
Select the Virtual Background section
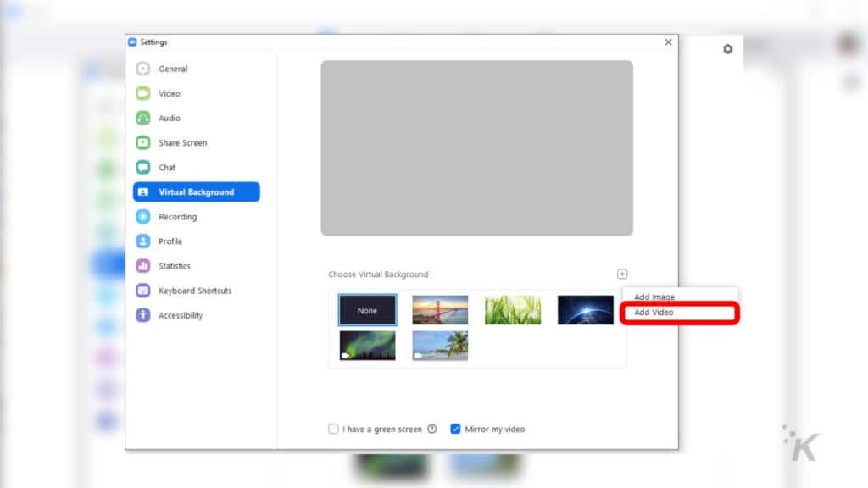coord(197,191)
